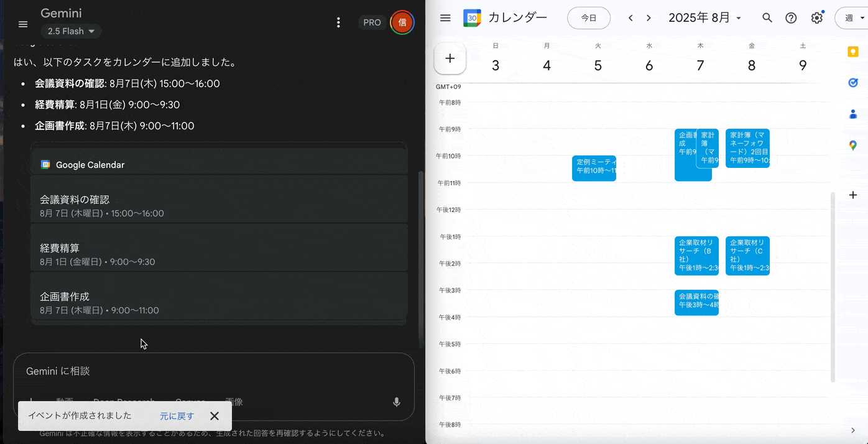Click 元に戻す to undo event creation

pos(177,416)
